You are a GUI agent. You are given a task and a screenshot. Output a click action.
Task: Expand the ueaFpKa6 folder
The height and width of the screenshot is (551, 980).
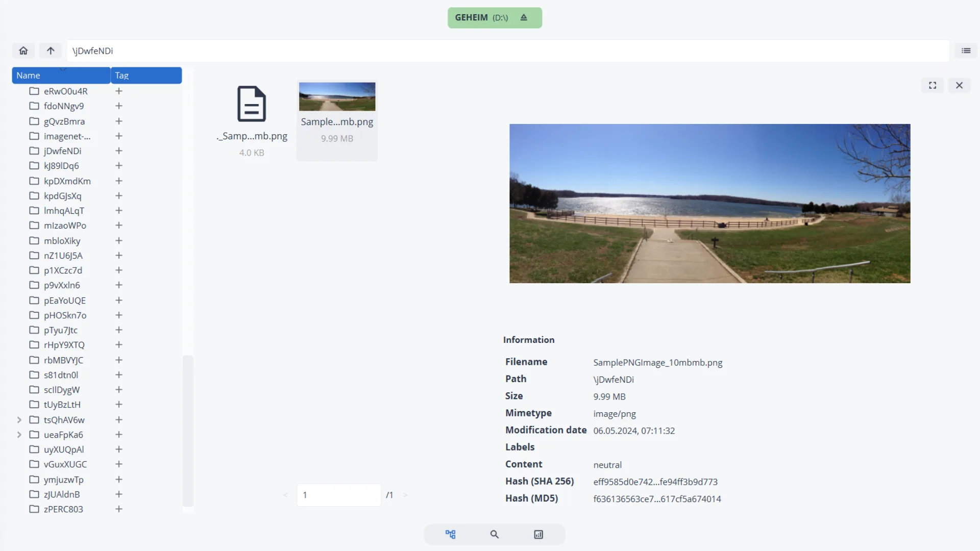19,434
